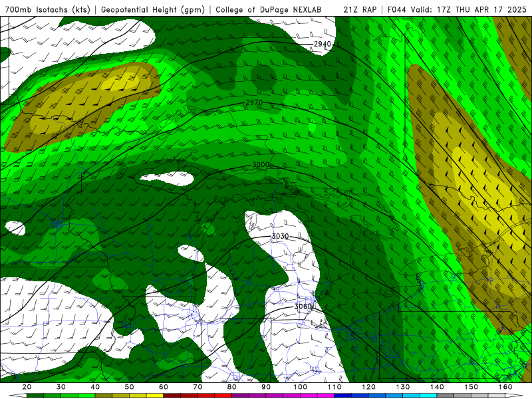
Task: Click the 130 kts legend value
Action: point(403,387)
